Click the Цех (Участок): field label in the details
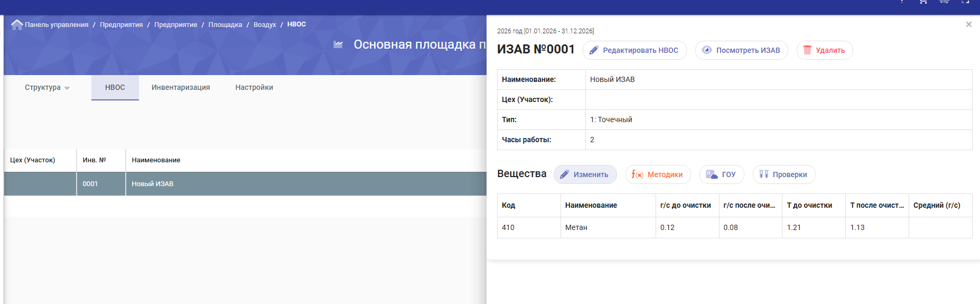 point(527,99)
